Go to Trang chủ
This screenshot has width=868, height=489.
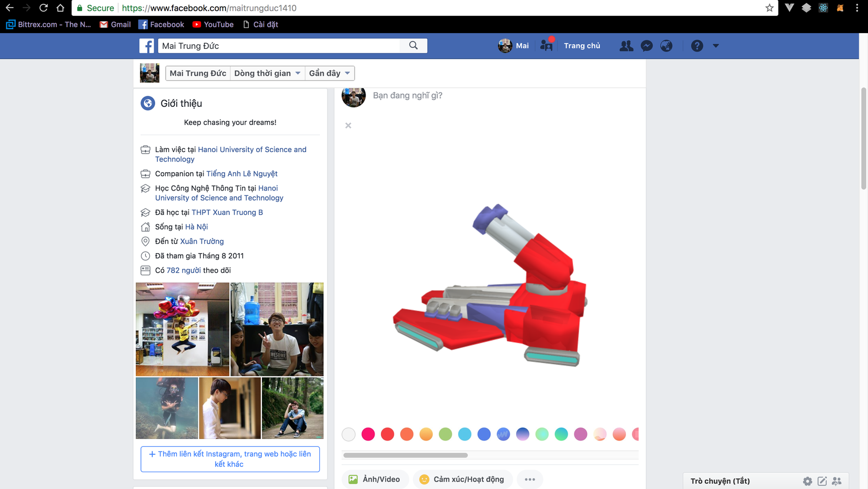click(582, 46)
